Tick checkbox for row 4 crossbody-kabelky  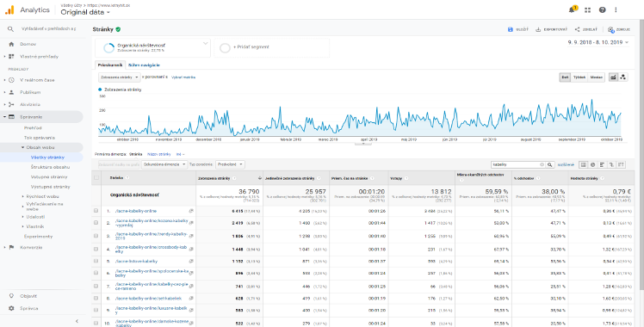pyautogui.click(x=96, y=249)
